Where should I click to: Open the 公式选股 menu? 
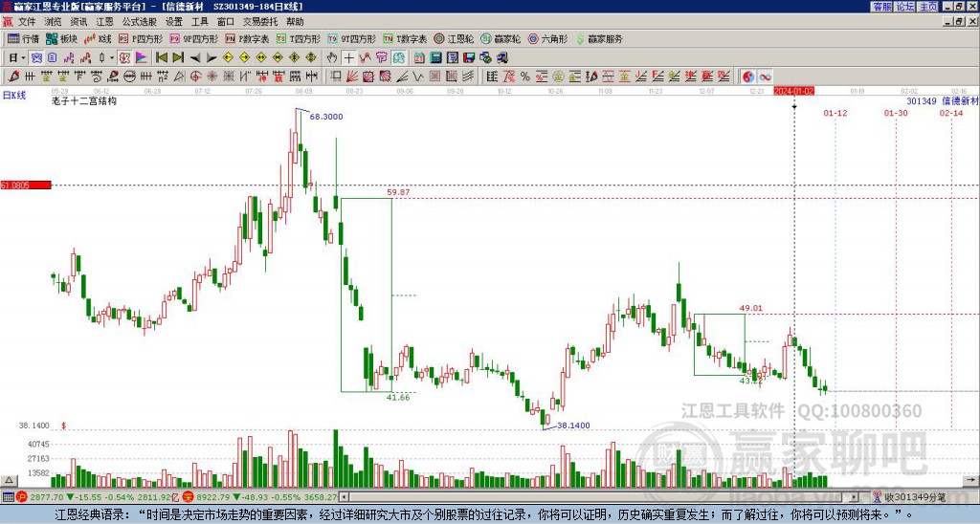(x=139, y=22)
